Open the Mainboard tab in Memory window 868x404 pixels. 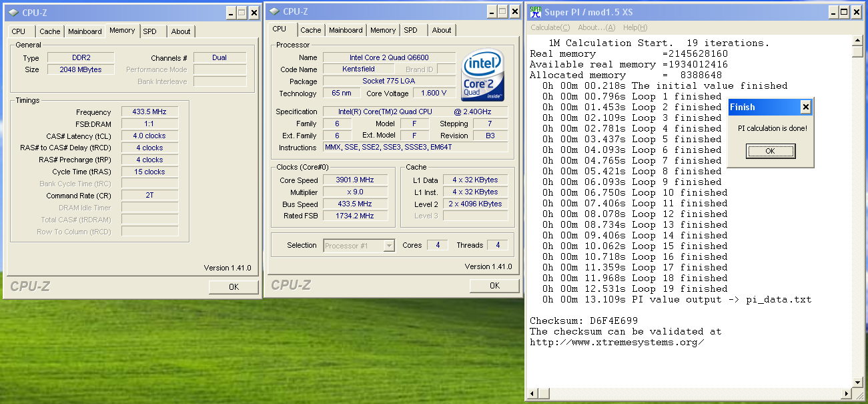[x=85, y=31]
